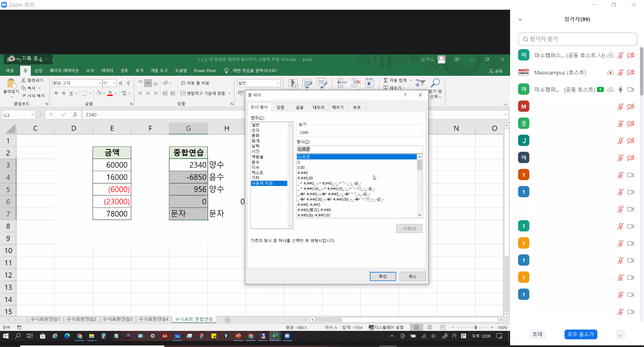
Task: Click the 모두 음소거 button
Action: (x=580, y=334)
